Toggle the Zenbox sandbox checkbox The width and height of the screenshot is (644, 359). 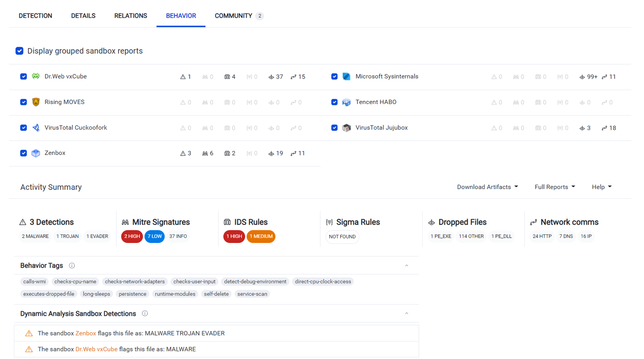(23, 153)
